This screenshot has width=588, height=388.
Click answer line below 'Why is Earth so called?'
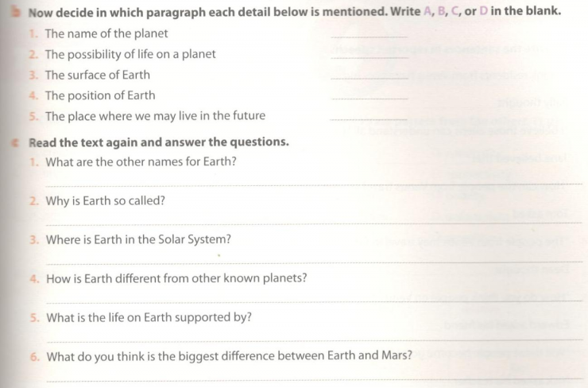point(314,224)
